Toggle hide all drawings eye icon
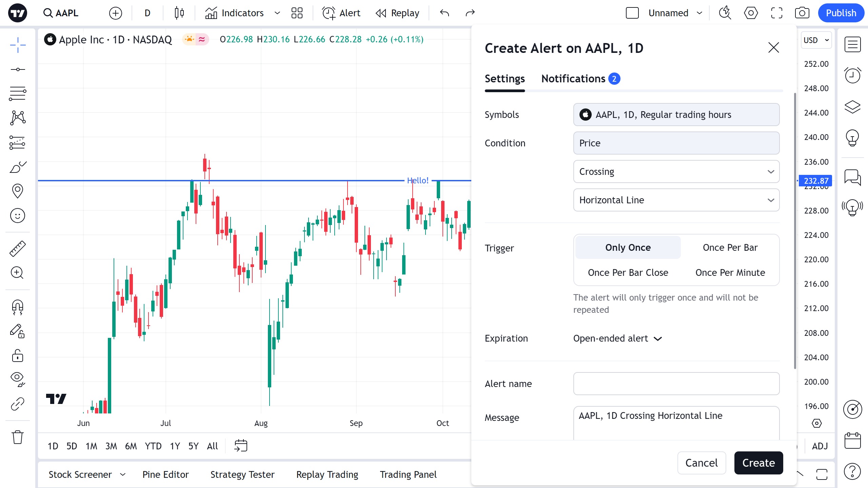Screen dimensions: 868x488 [x=17, y=379]
